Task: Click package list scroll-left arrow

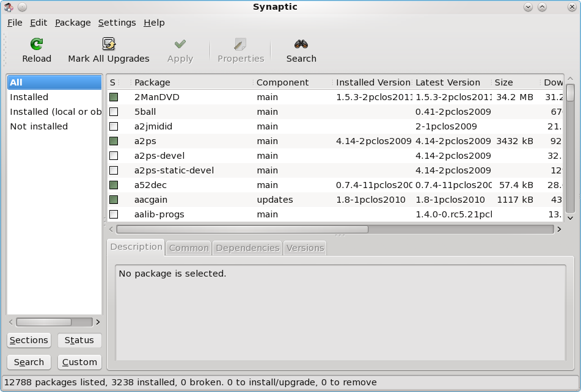Action: click(x=111, y=230)
